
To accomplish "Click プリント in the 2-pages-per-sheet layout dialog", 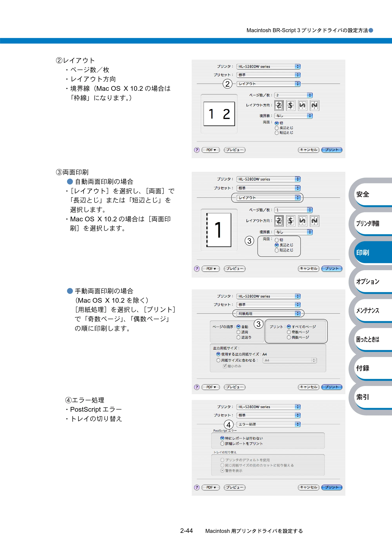I will click(332, 150).
